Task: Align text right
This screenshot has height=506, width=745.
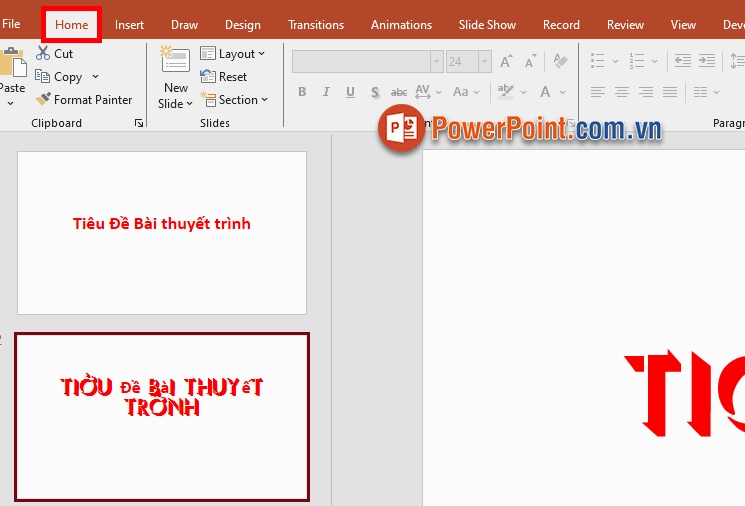Action: 646,91
